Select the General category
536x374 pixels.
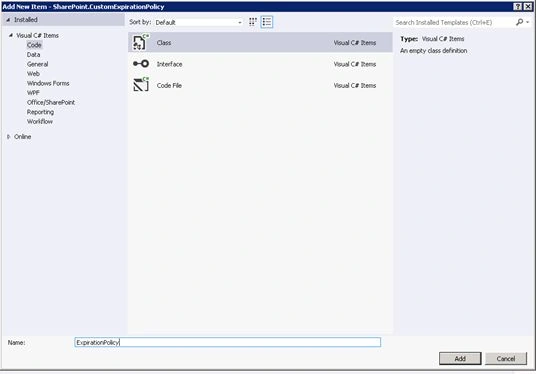(38, 64)
